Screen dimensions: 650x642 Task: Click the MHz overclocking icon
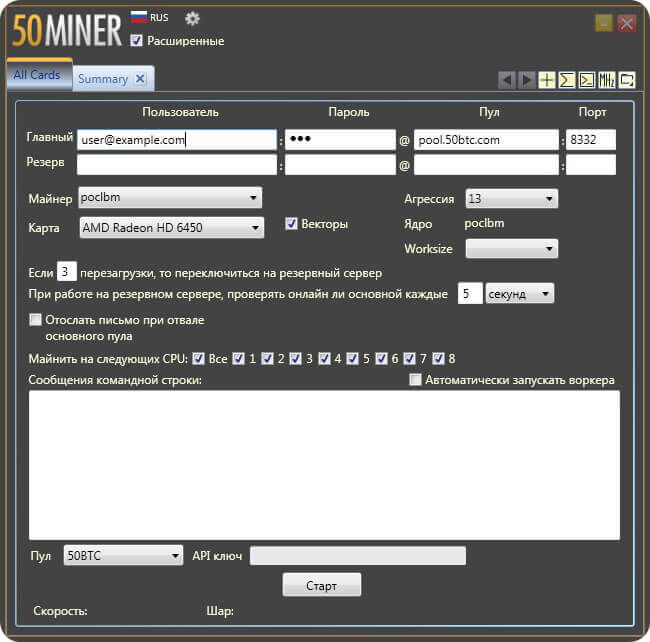point(606,80)
